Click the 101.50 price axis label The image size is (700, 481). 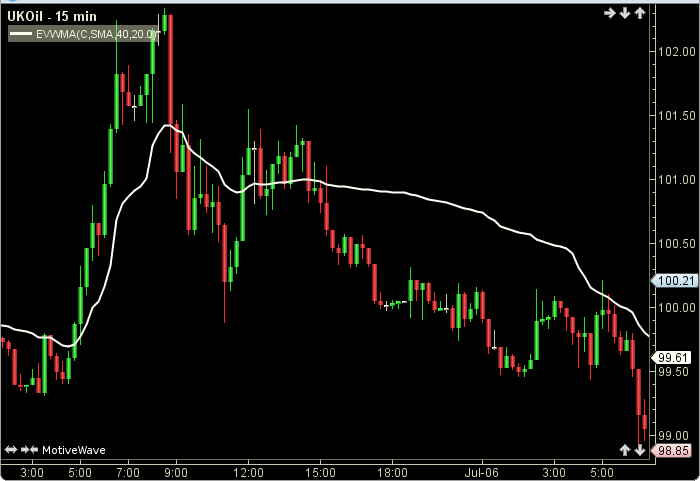tap(677, 116)
